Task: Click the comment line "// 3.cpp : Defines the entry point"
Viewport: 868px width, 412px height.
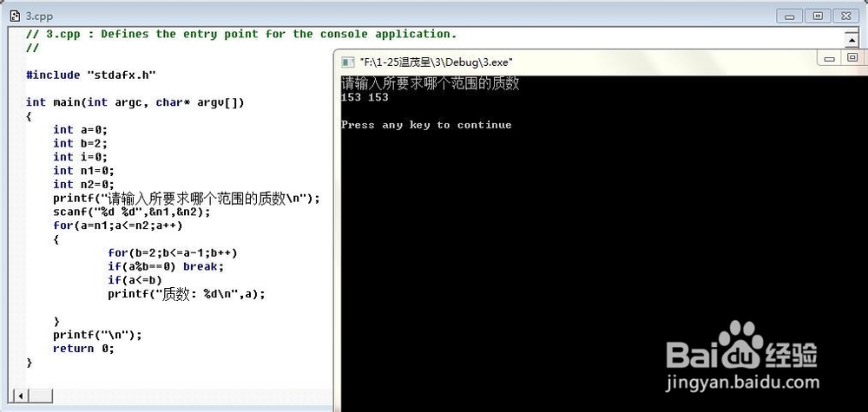Action: click(241, 35)
